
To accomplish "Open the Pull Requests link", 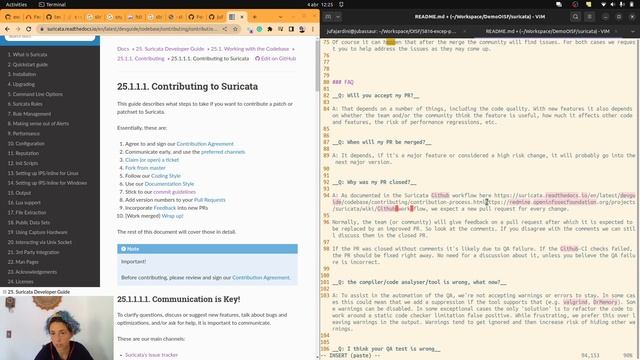I will click(x=210, y=200).
